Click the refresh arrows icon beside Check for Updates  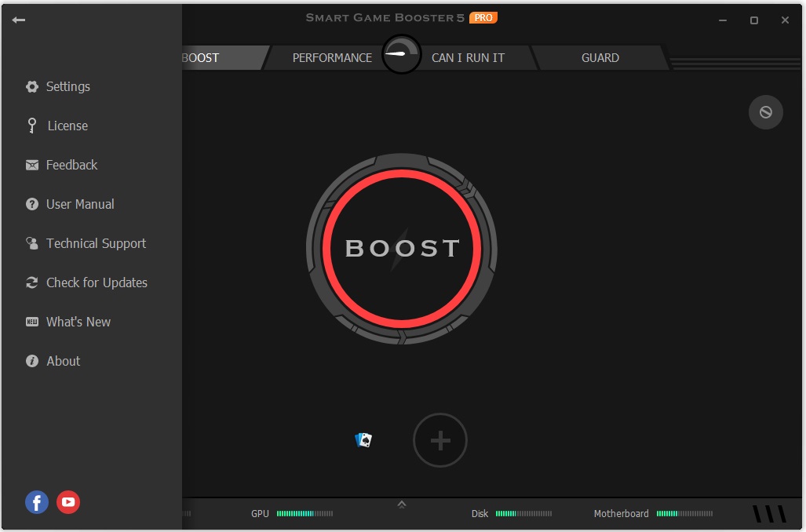[x=32, y=282]
